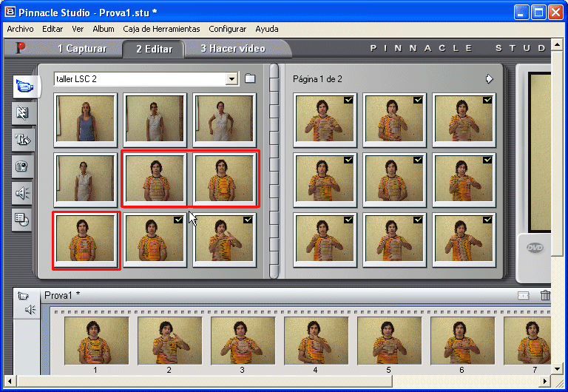Screen dimensions: 568x392
Task: Select last scene on right page bottom row
Action: coord(464,240)
